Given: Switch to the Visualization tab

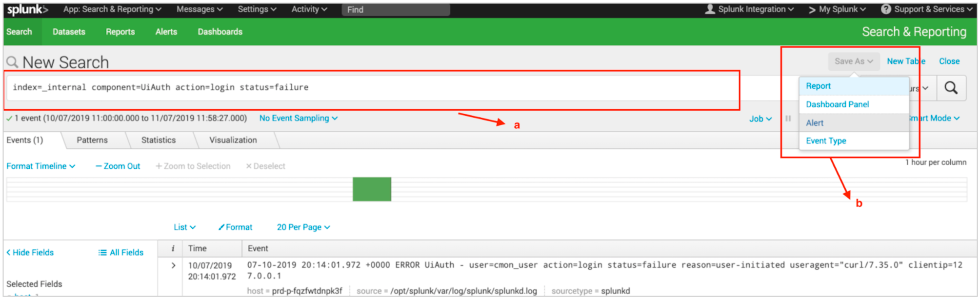Looking at the screenshot, I should click(x=233, y=140).
